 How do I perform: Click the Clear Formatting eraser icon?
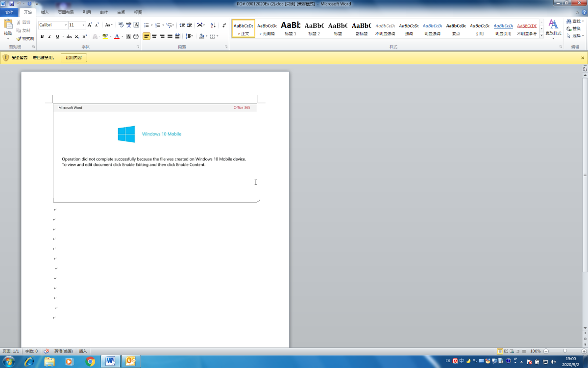click(x=121, y=25)
